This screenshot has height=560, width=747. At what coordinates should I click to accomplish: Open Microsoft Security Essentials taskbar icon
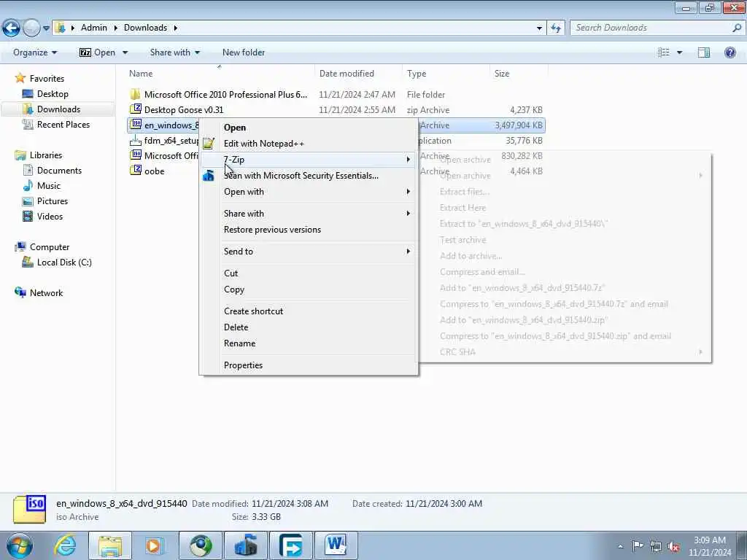(246, 545)
